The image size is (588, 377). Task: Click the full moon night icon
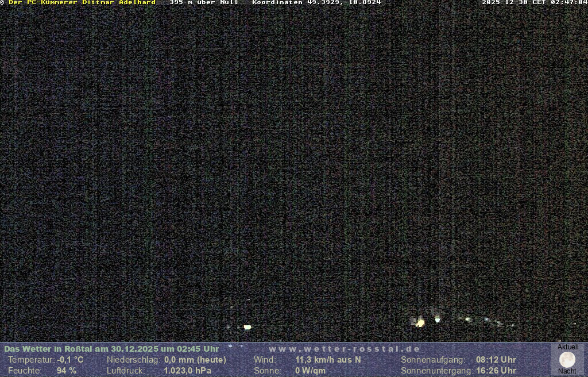tap(567, 360)
